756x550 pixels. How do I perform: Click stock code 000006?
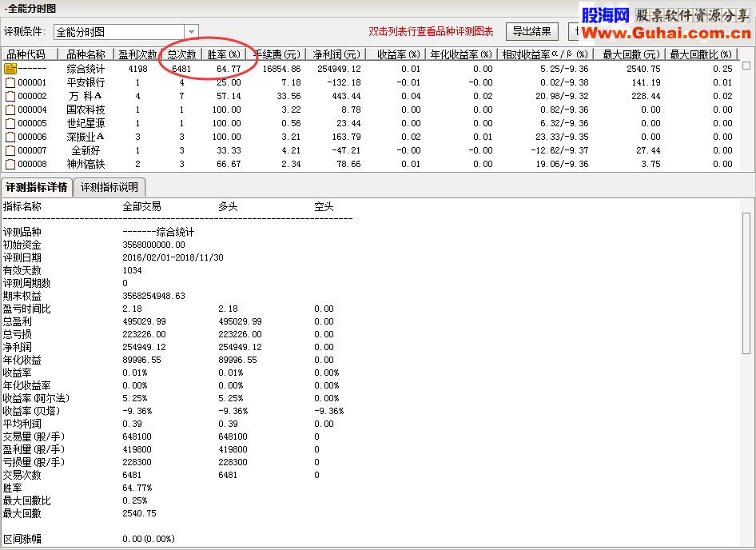point(32,137)
